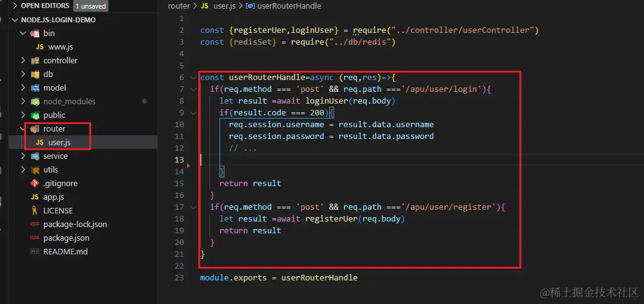Click the // ... comment on line 12

[x=243, y=148]
